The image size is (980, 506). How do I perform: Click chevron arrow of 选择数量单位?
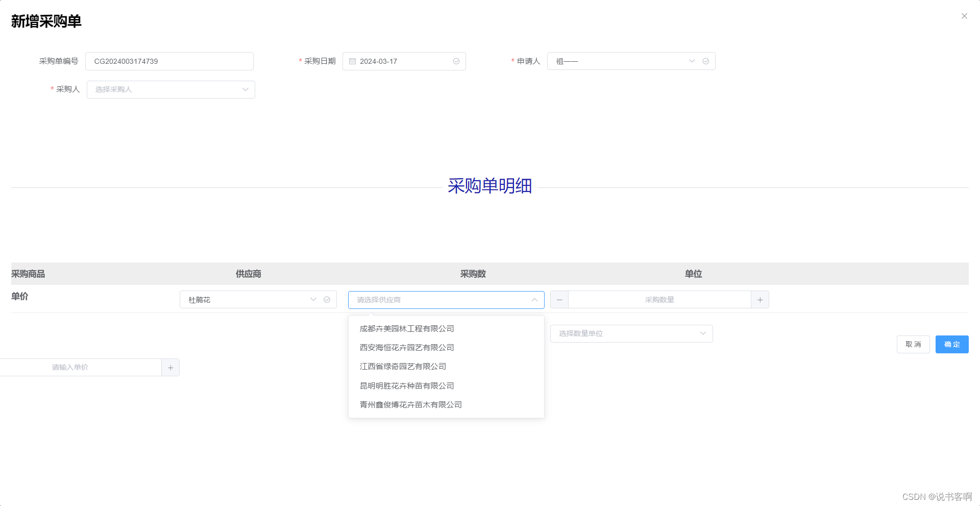(x=703, y=333)
